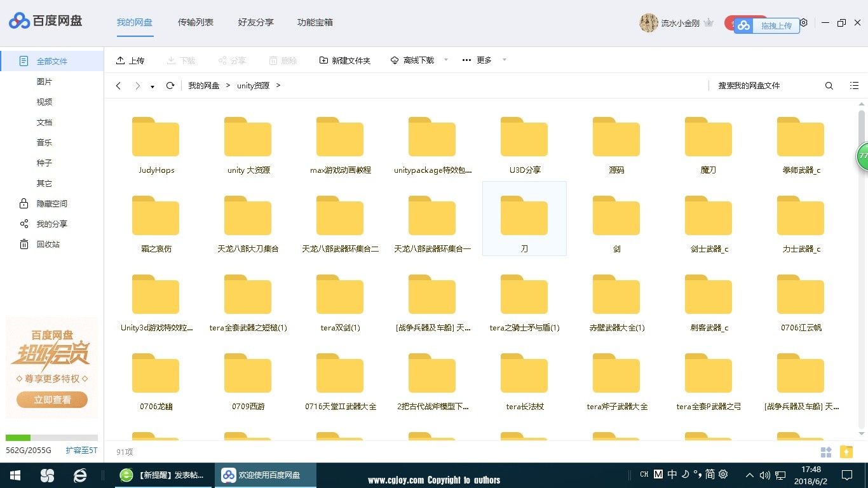
Task: Open the 功能宝箱 tab
Action: point(315,22)
